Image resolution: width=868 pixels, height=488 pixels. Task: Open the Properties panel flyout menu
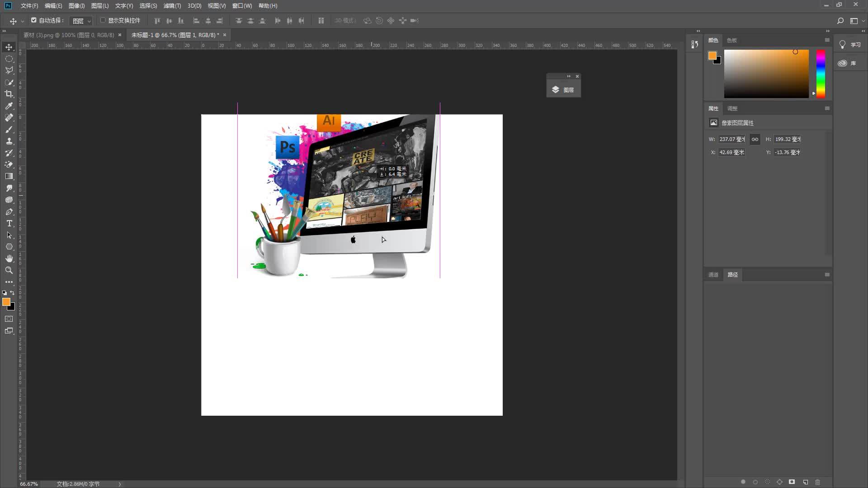pos(827,108)
